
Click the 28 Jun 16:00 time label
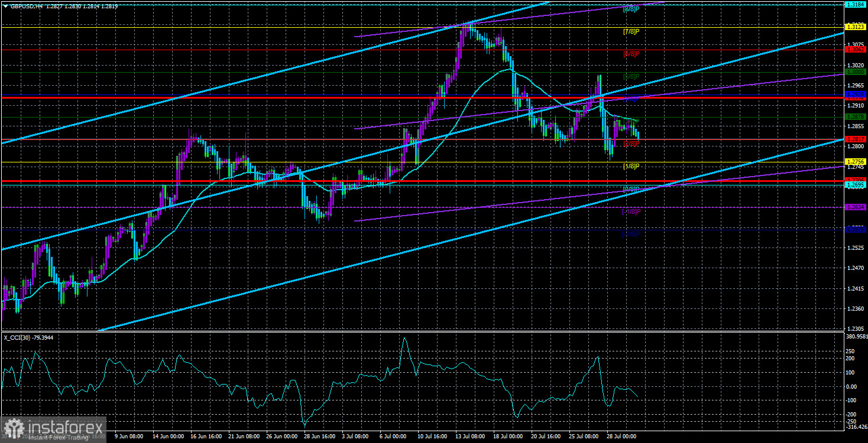(x=320, y=437)
